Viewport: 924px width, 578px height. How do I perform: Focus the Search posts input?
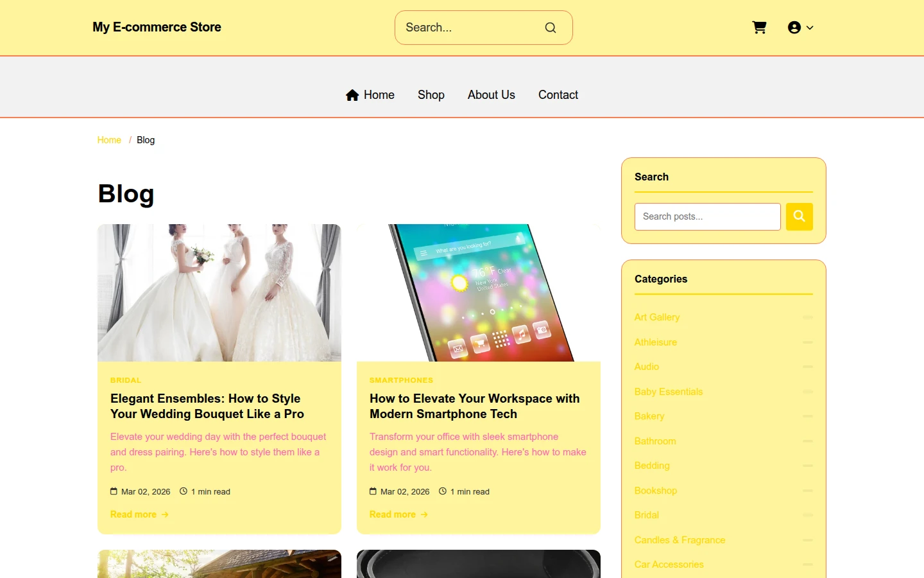(x=708, y=216)
